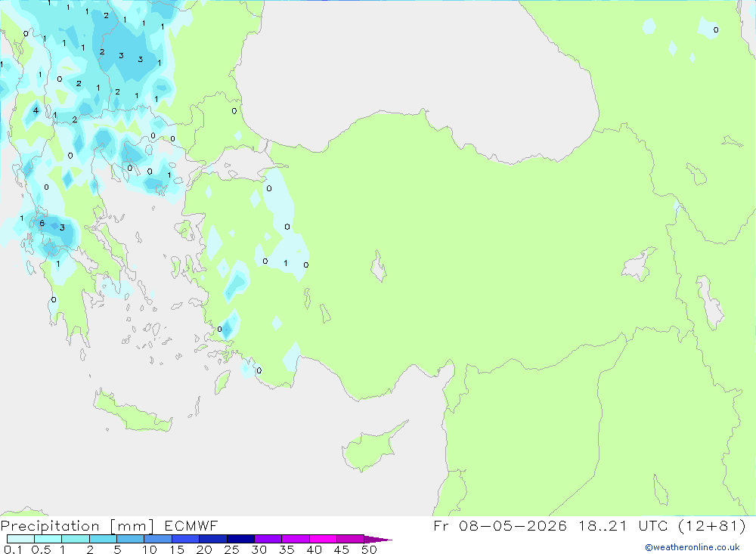Select the 2–5 mm legend swatch
This screenshot has height=554, width=756.
click(x=103, y=539)
